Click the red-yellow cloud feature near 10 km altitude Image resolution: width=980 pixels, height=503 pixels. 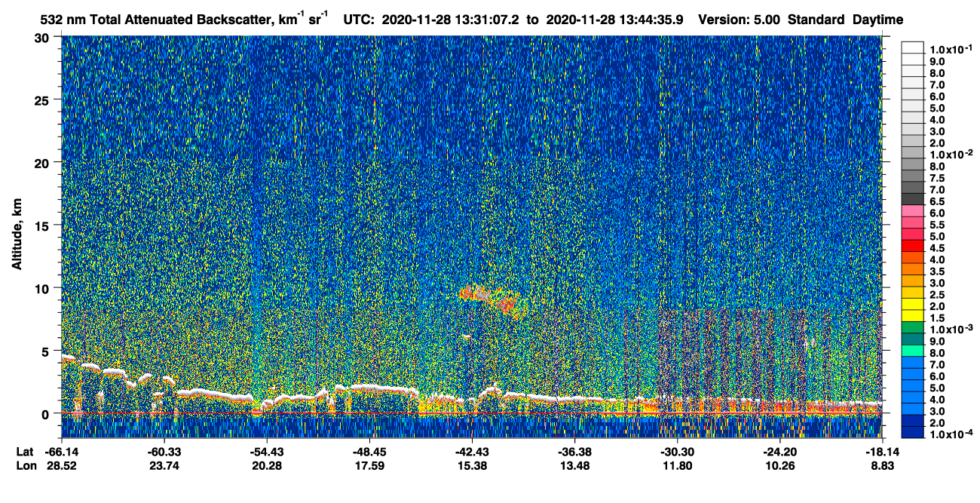pyautogui.click(x=492, y=297)
